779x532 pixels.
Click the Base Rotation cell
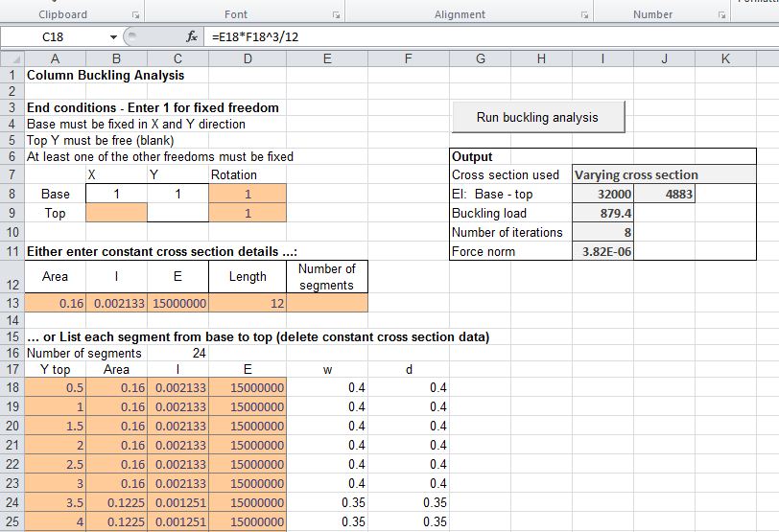247,194
